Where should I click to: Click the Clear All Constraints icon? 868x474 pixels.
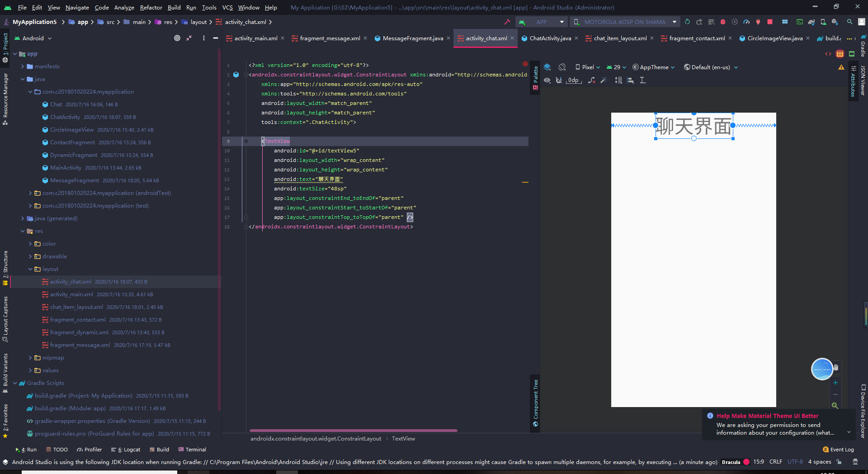click(x=592, y=80)
